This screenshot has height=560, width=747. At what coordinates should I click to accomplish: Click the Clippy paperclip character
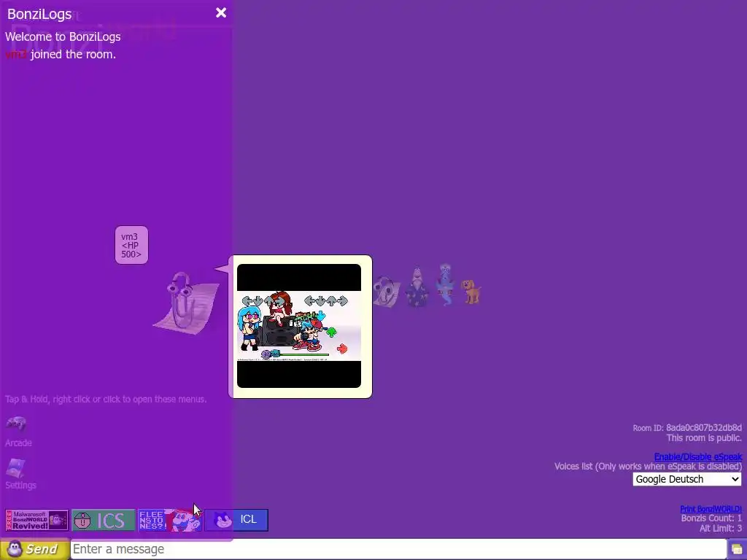(185, 303)
